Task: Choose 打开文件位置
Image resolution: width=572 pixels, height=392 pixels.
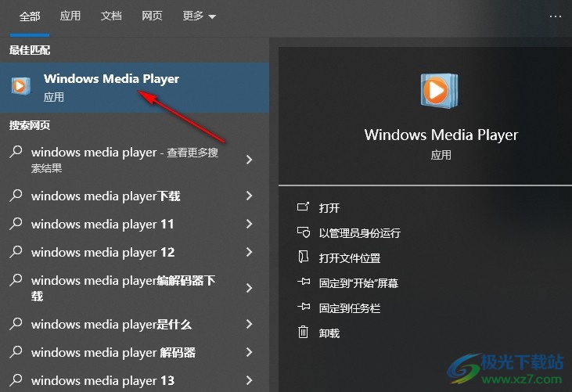Action: click(x=350, y=258)
